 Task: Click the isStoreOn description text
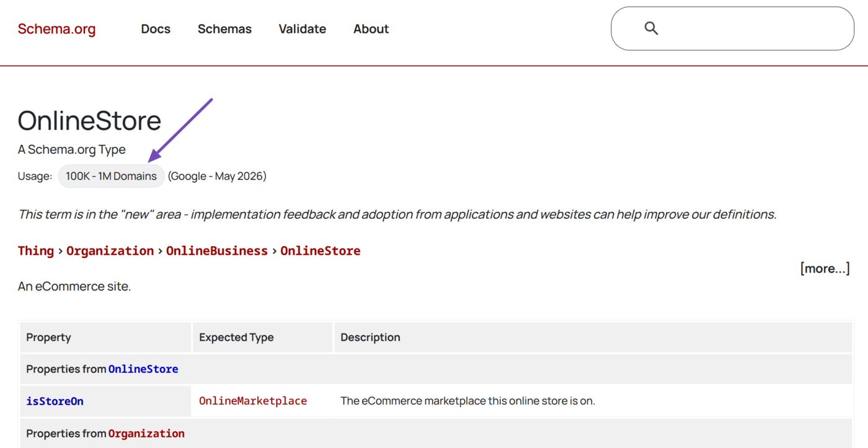(x=468, y=401)
